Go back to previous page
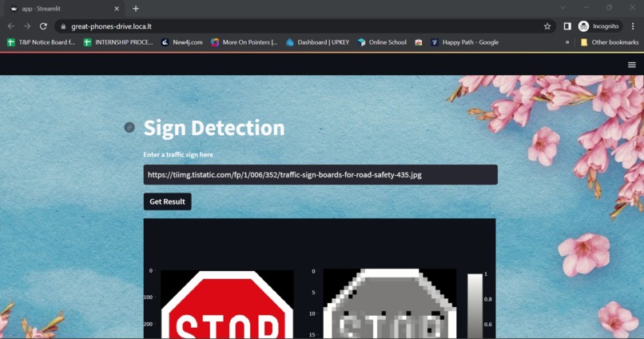644x339 pixels. 11,26
